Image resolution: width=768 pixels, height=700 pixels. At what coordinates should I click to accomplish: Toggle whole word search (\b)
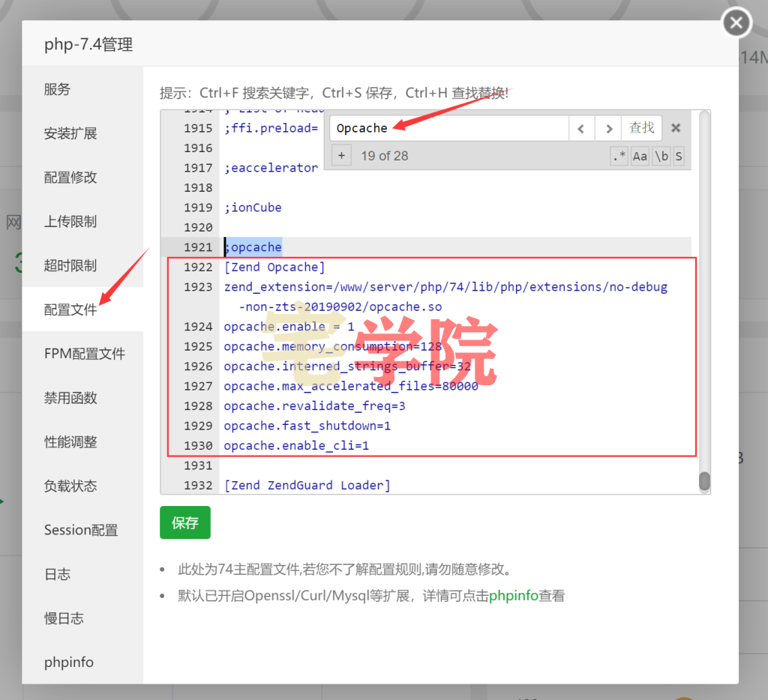661,157
